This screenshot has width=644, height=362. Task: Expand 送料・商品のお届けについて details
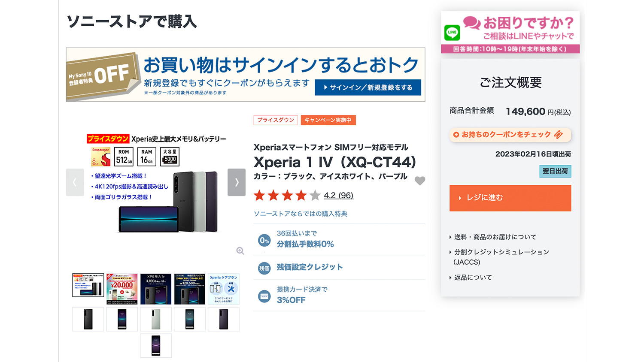click(x=495, y=237)
